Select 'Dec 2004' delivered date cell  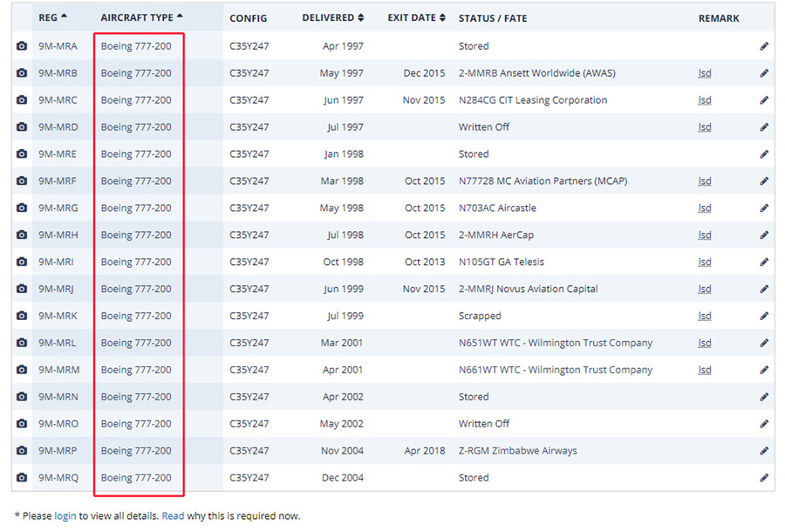click(343, 478)
